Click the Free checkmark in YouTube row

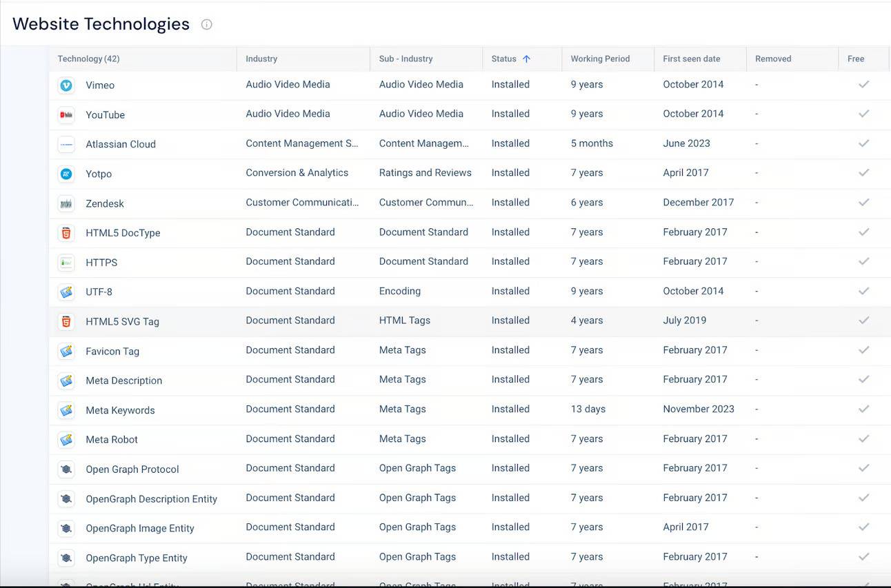click(x=863, y=114)
